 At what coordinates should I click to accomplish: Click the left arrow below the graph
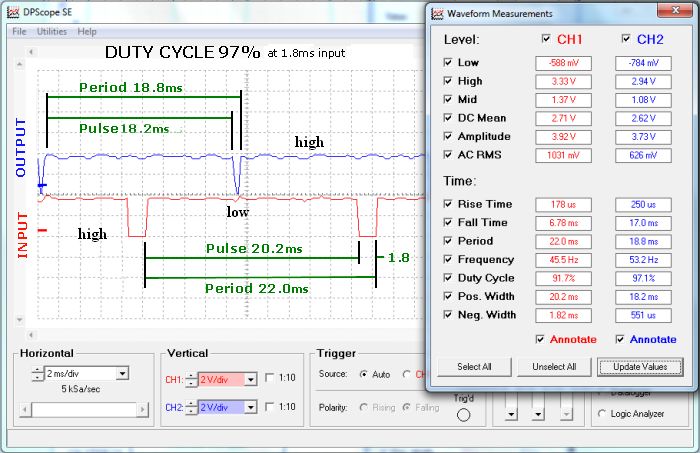(x=31, y=335)
